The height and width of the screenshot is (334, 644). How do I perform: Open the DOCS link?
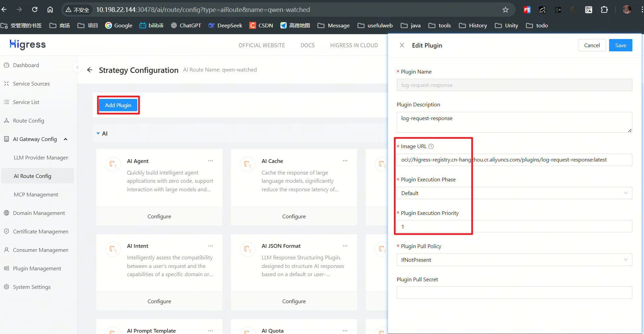click(307, 45)
